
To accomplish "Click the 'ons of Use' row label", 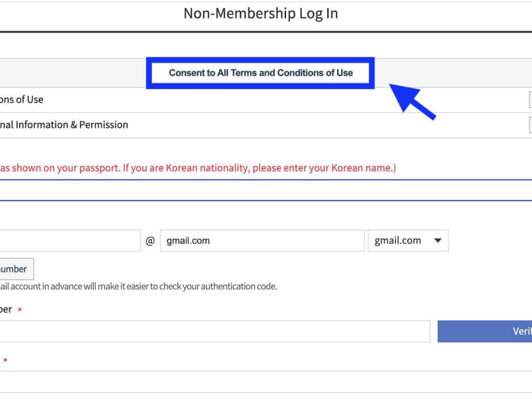I will pyautogui.click(x=21, y=99).
